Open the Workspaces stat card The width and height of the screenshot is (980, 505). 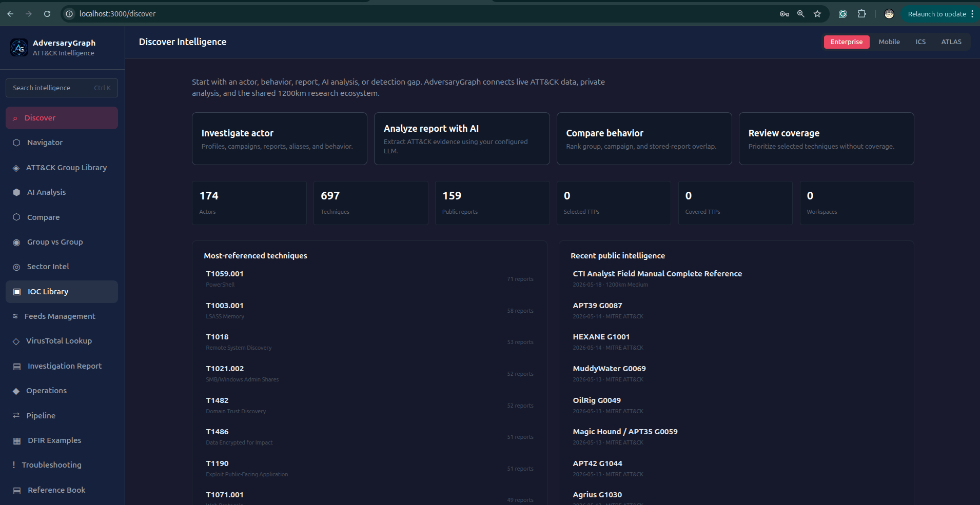coord(856,203)
